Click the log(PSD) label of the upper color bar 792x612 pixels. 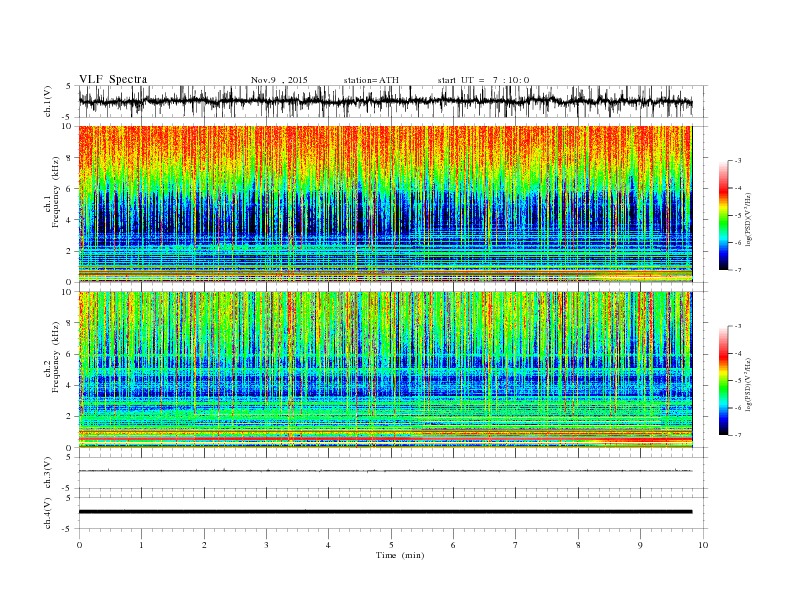749,218
